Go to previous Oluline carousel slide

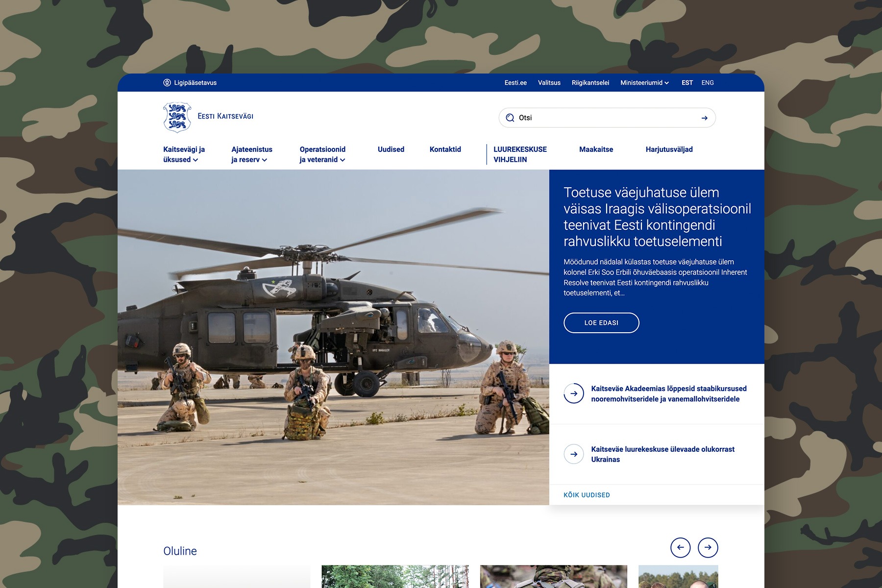pos(680,547)
